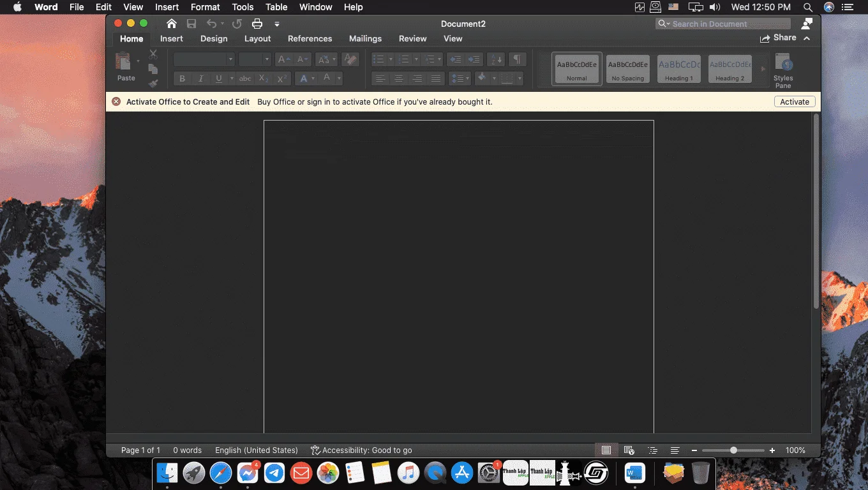This screenshot has height=490, width=868.
Task: Switch to Web Layout view icon
Action: [x=629, y=450]
